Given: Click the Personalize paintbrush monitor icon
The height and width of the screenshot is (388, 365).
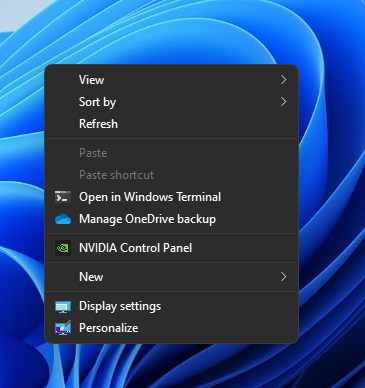Looking at the screenshot, I should point(63,328).
